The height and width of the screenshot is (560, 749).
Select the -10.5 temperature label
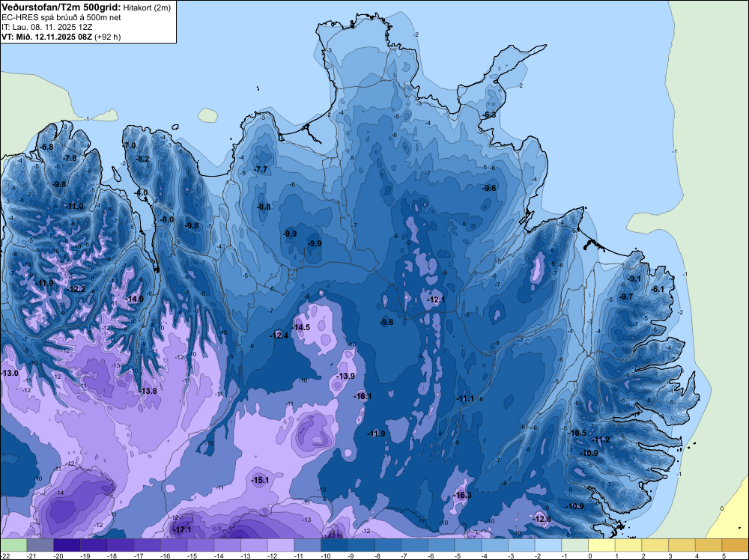point(577,433)
